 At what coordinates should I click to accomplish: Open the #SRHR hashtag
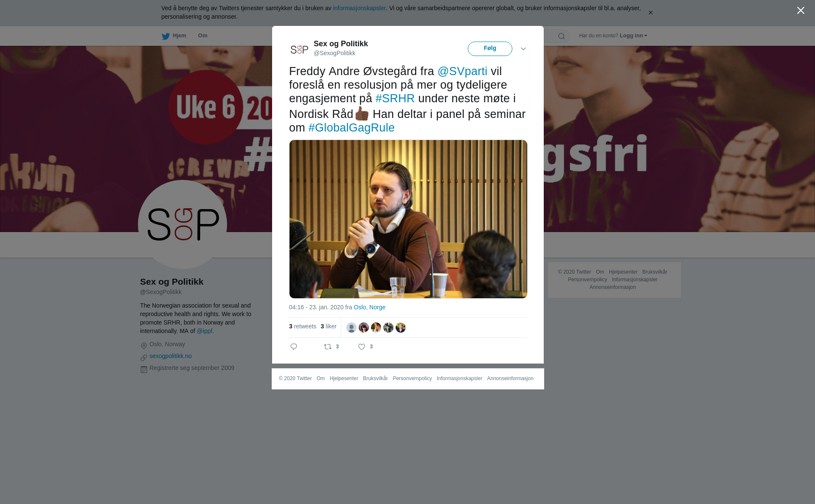click(x=395, y=98)
